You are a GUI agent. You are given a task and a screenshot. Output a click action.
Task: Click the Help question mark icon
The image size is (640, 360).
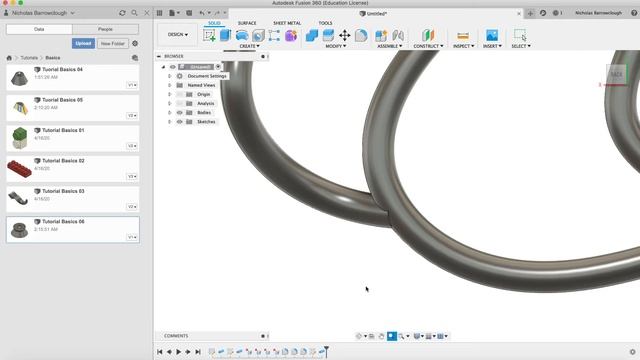tap(634, 13)
